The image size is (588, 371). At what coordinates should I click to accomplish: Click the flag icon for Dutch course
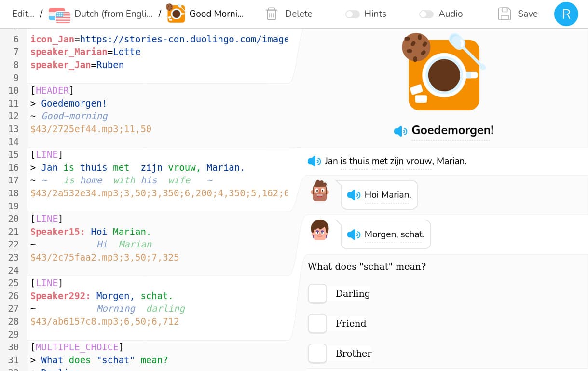[x=59, y=14]
